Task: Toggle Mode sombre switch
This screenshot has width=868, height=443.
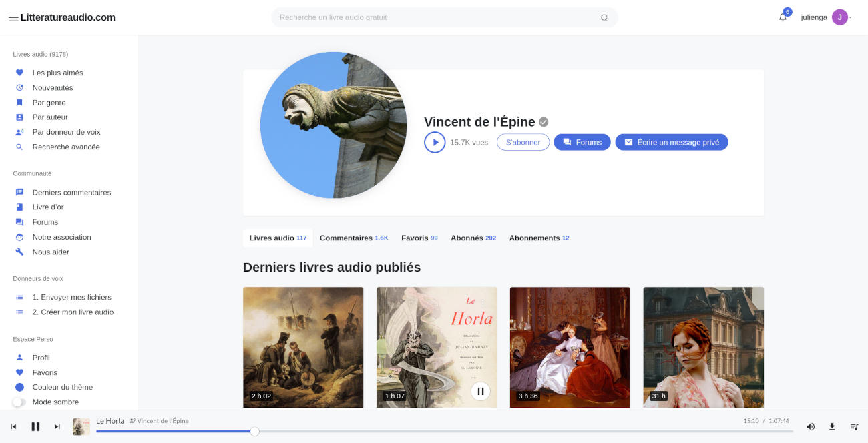Action: tap(19, 402)
